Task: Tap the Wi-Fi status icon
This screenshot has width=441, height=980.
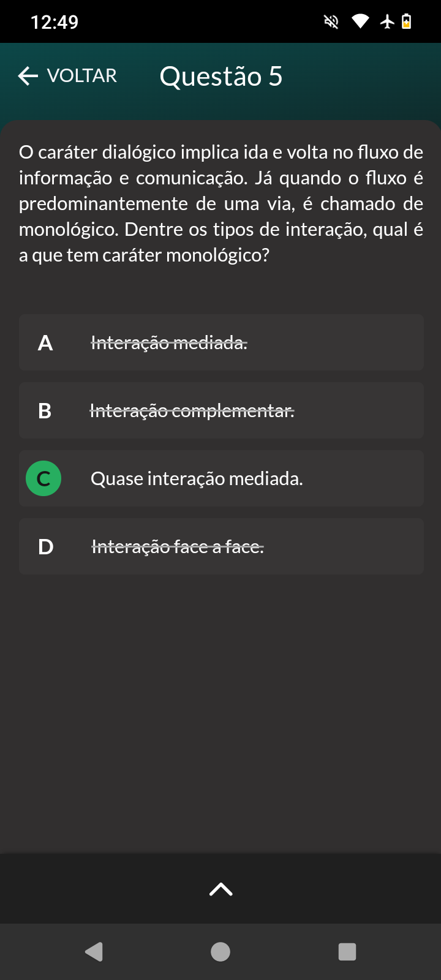Action: (x=360, y=22)
